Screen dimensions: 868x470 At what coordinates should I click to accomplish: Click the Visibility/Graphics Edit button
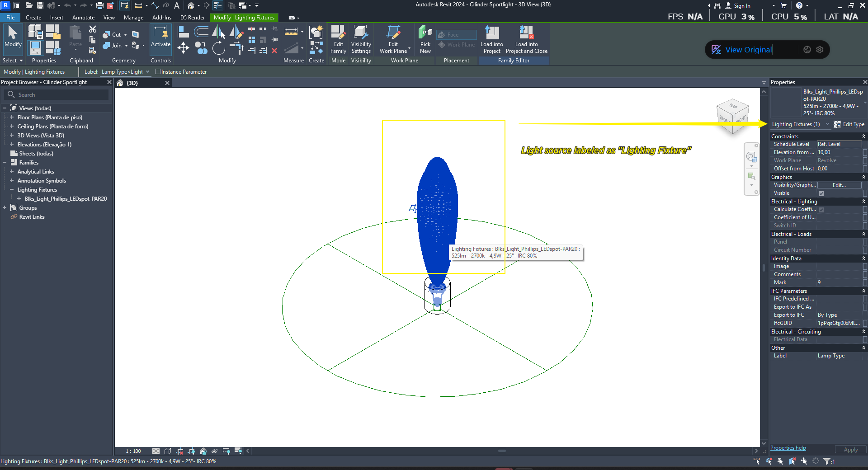pos(839,185)
